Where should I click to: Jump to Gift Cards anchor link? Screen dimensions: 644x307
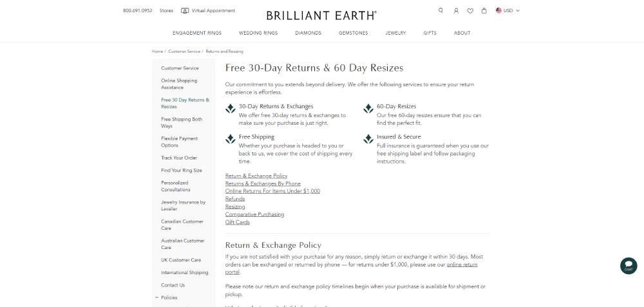238,222
